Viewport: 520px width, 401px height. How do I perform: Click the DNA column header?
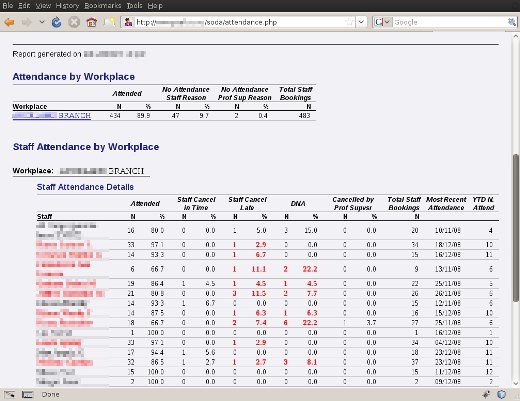click(x=298, y=204)
